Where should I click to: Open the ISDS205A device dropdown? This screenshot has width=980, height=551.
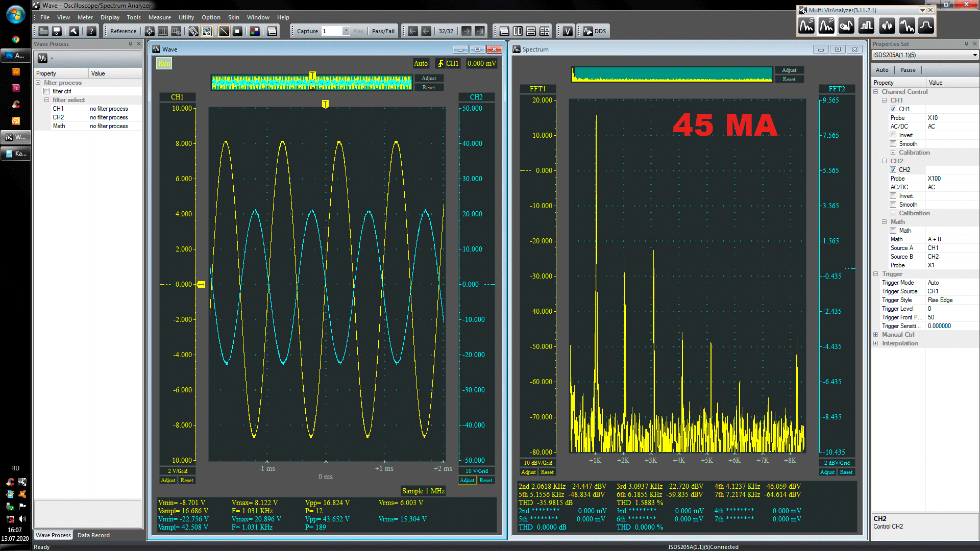(x=974, y=55)
